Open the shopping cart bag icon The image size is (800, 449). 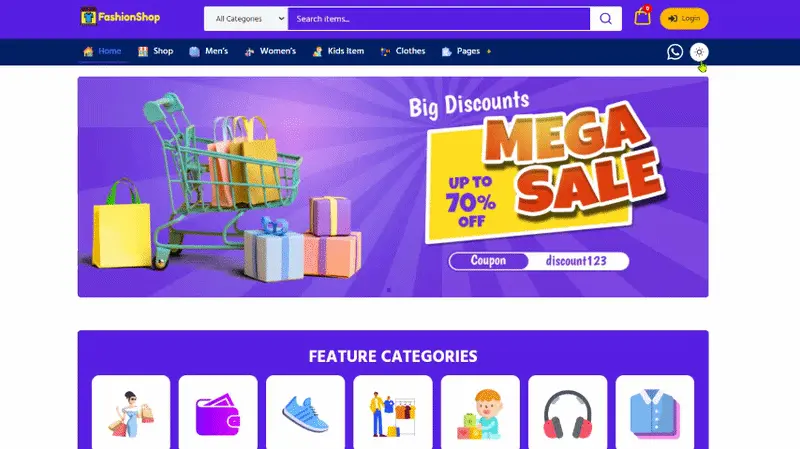coord(642,16)
